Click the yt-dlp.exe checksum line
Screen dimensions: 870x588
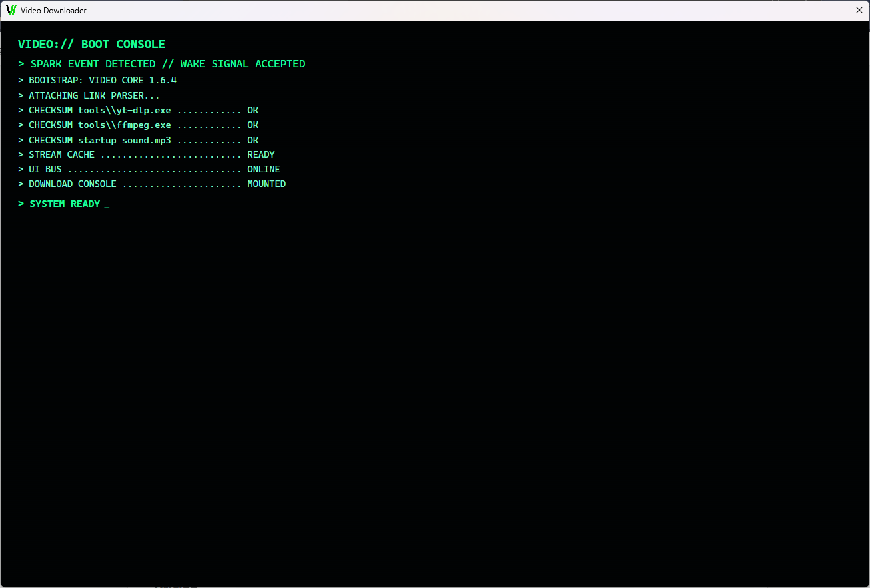[x=139, y=110]
